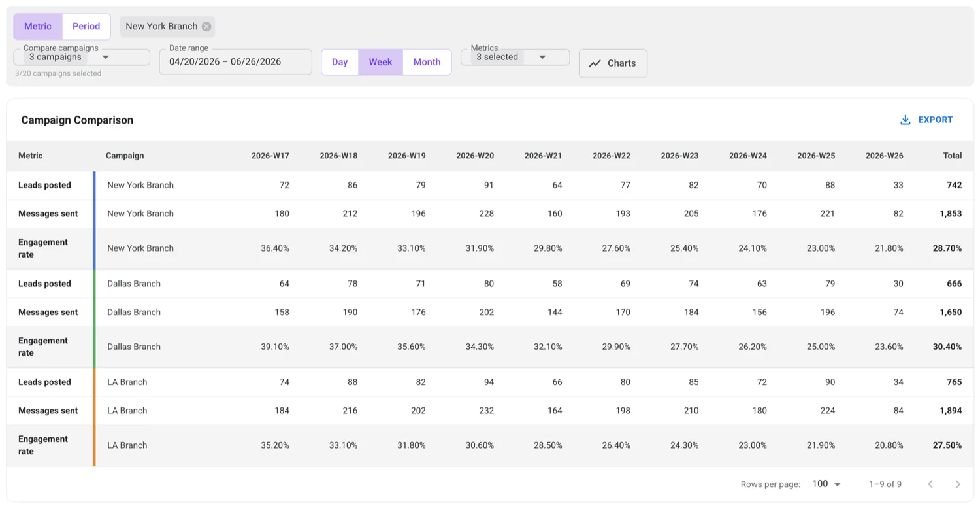Select Dallas Messages sent total 1,650

[951, 313]
